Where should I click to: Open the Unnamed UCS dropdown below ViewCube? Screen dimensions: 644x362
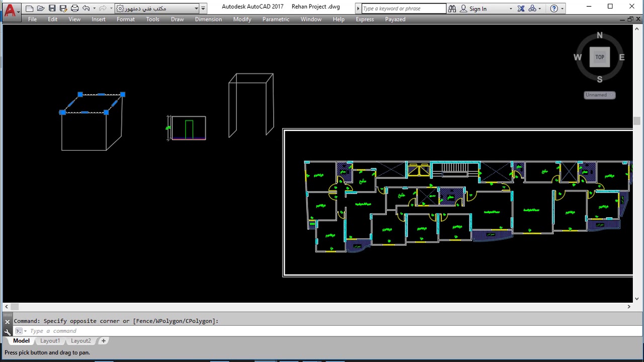click(600, 95)
